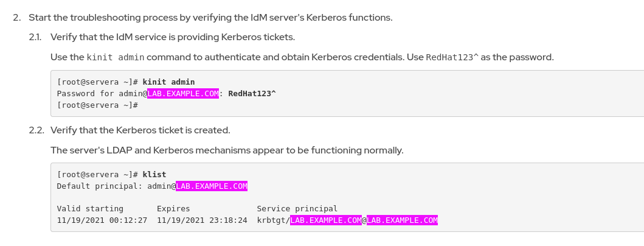This screenshot has width=644, height=246.
Task: Click the bold RedHat123^ password in the code block
Action: tap(252, 93)
